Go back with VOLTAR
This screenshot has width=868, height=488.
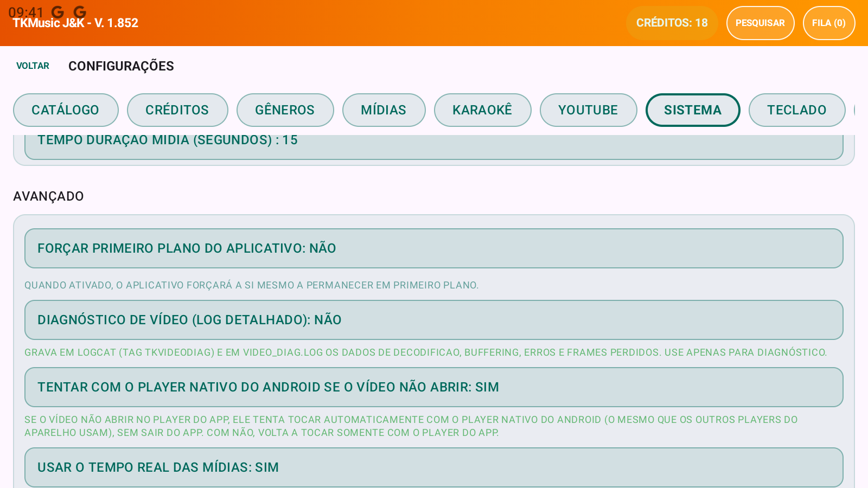click(x=33, y=66)
